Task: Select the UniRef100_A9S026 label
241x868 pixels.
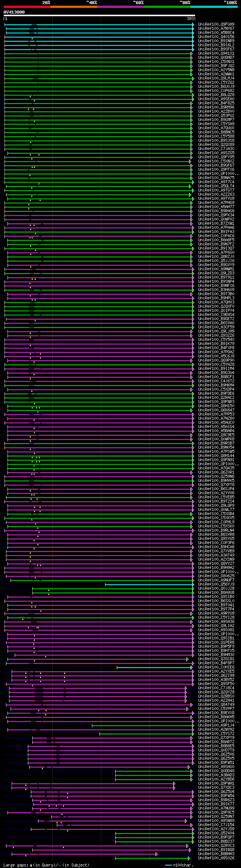Action: tap(216, 858)
